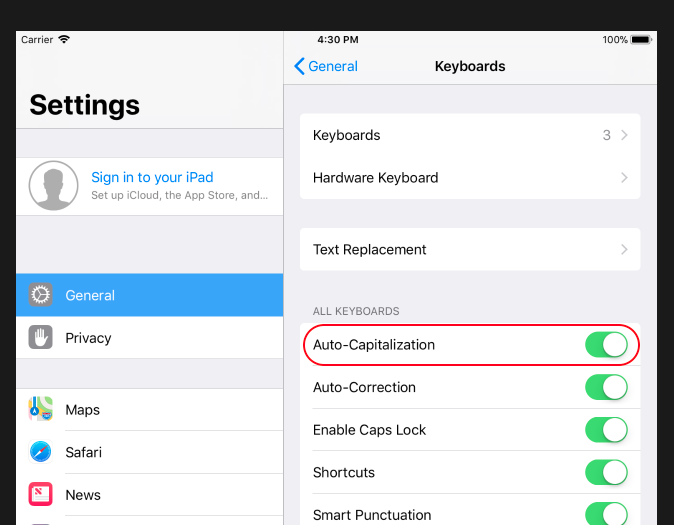The width and height of the screenshot is (674, 525).
Task: Tap the News app icon
Action: [x=40, y=494]
